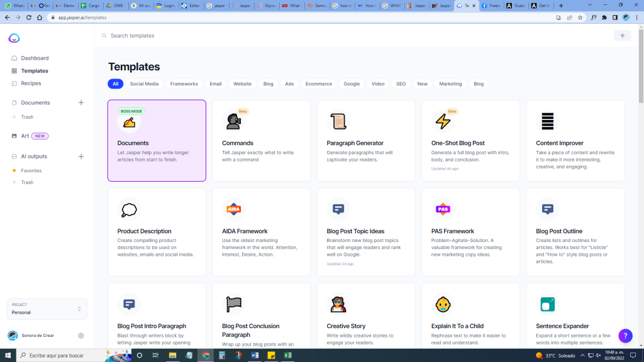Open the Paragraph Generator scroll icon
Image resolution: width=644 pixels, height=362 pixels.
tap(338, 121)
